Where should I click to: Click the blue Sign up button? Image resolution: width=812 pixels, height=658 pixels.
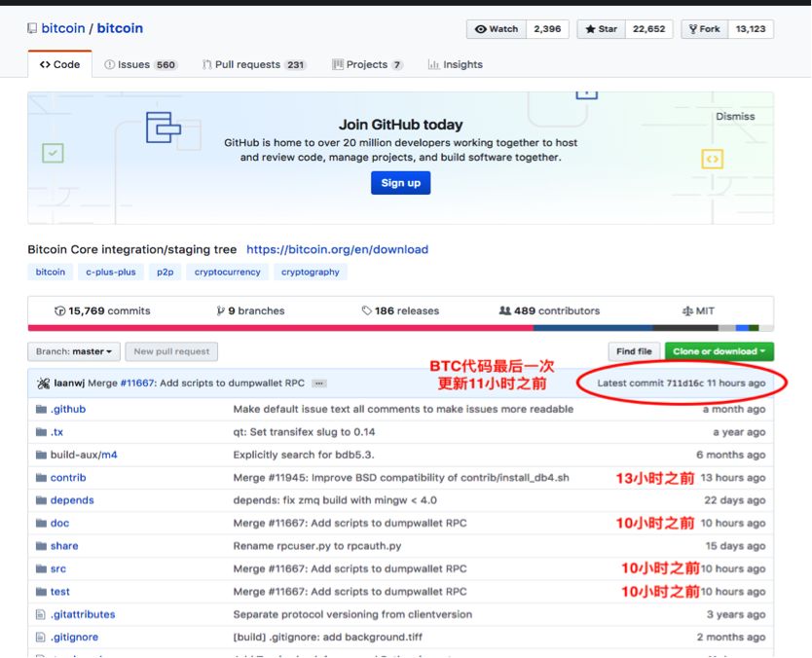400,183
